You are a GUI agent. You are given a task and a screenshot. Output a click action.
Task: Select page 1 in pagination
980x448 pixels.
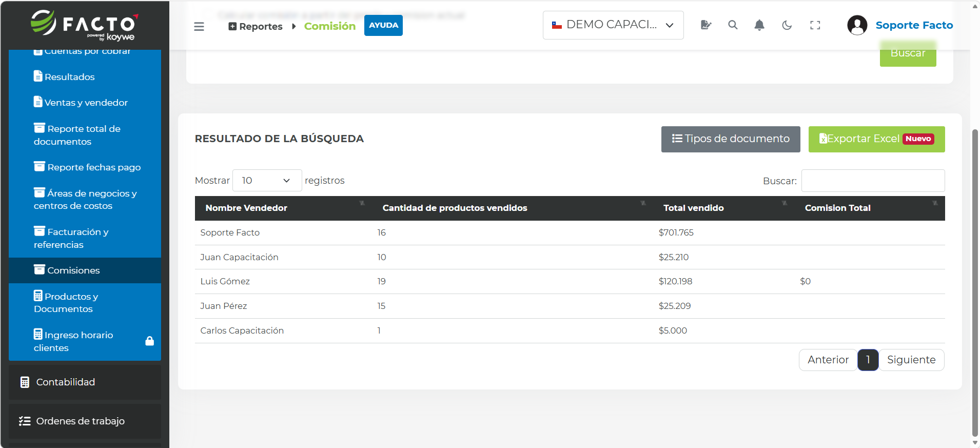pyautogui.click(x=868, y=360)
